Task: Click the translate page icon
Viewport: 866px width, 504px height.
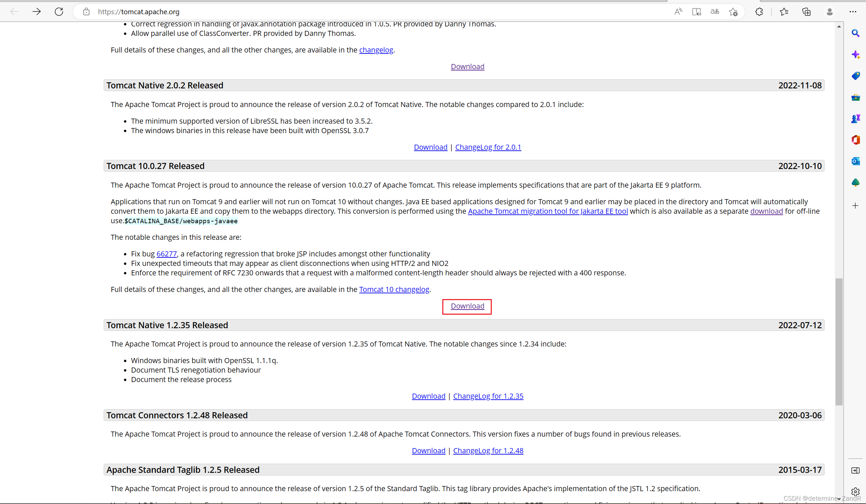Action: click(715, 12)
